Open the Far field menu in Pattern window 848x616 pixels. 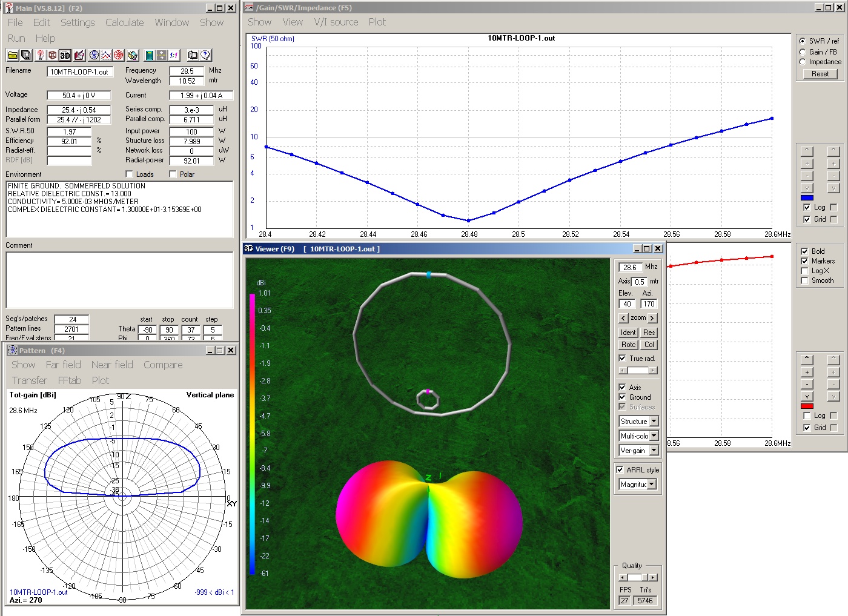(63, 365)
